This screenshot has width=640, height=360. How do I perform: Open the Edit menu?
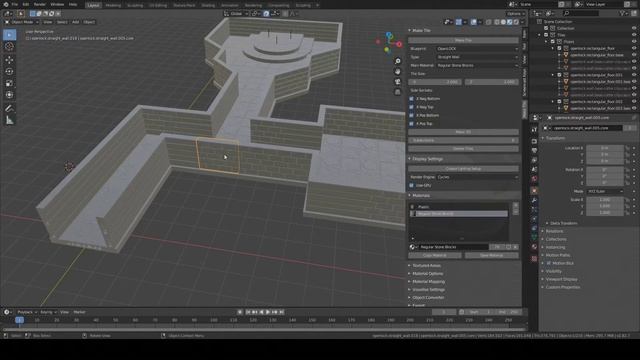(26, 4)
